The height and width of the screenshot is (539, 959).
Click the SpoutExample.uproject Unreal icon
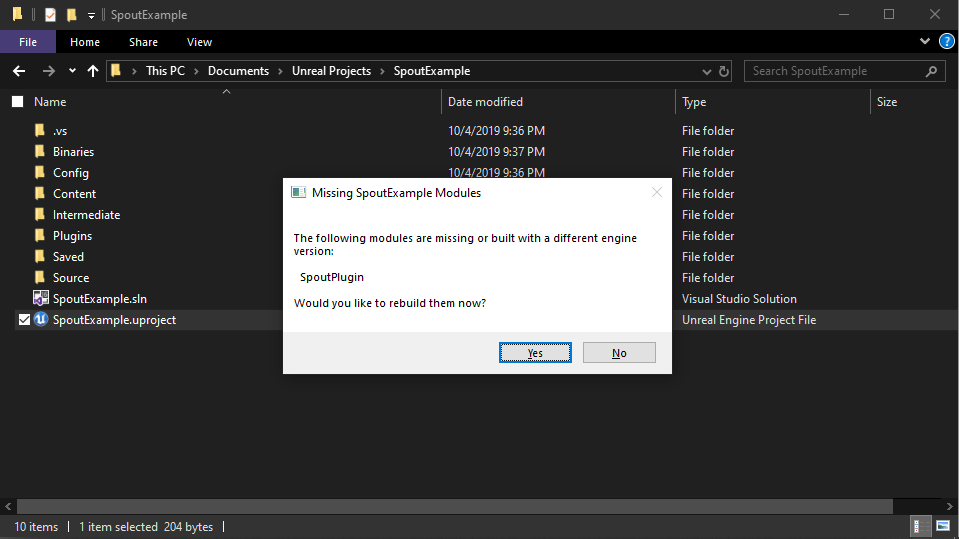coord(41,319)
